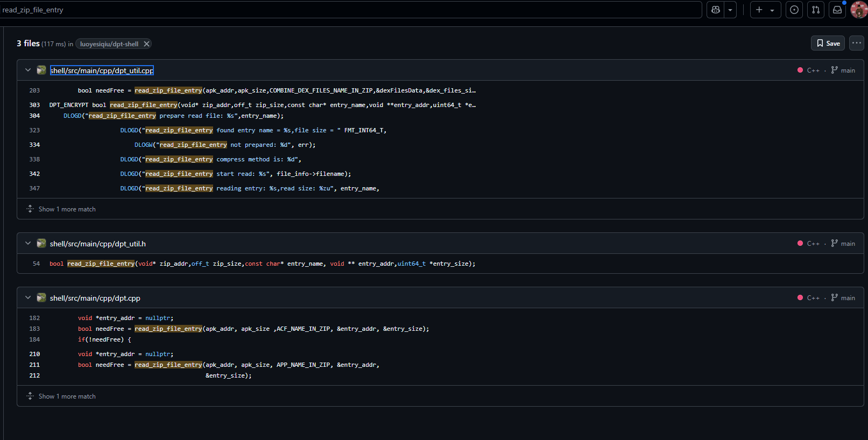Image resolution: width=868 pixels, height=440 pixels.
Task: Open line 184 in dpt.cpp
Action: (x=34, y=339)
